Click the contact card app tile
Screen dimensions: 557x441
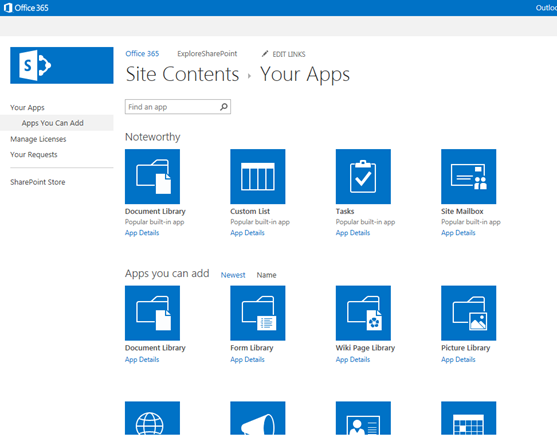point(363,418)
